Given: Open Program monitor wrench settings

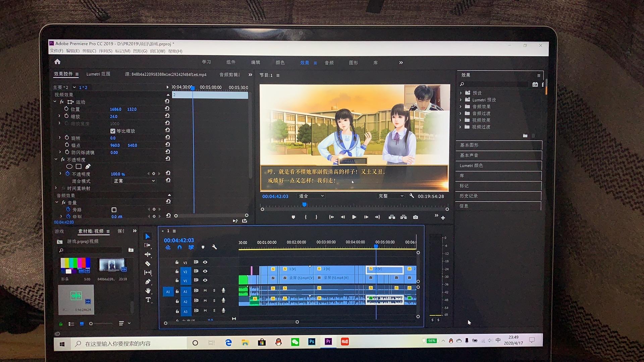Looking at the screenshot, I should [412, 196].
